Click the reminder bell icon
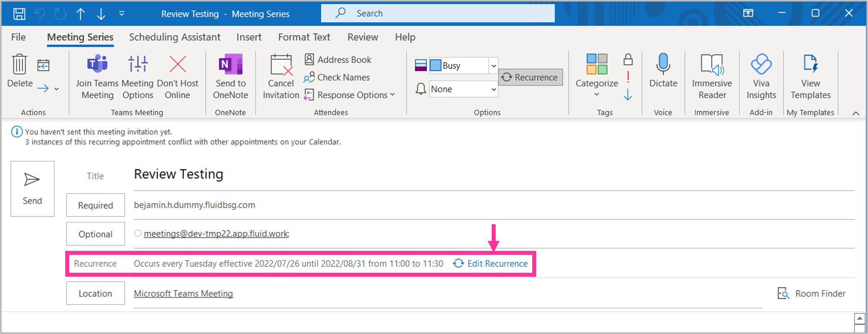This screenshot has width=868, height=334. click(x=420, y=89)
